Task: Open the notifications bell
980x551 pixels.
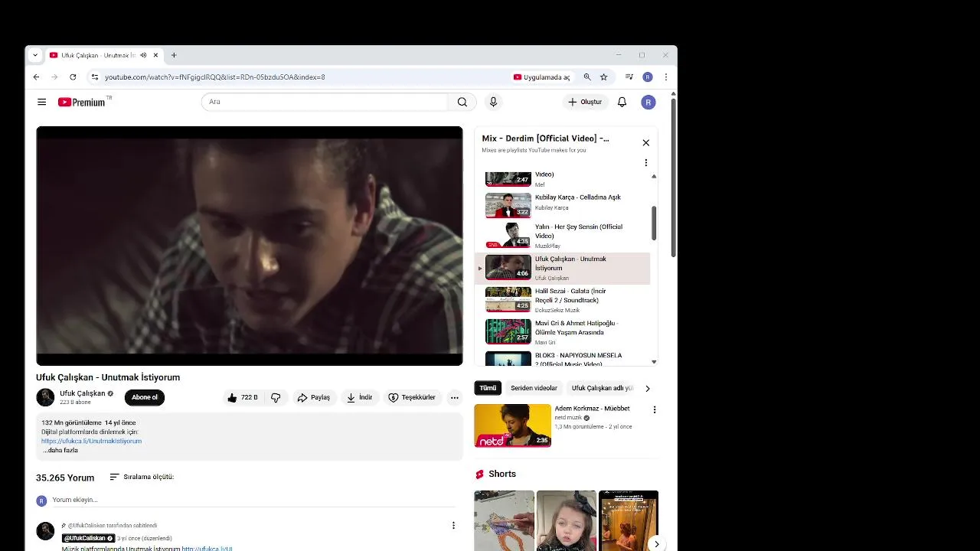Action: [622, 102]
